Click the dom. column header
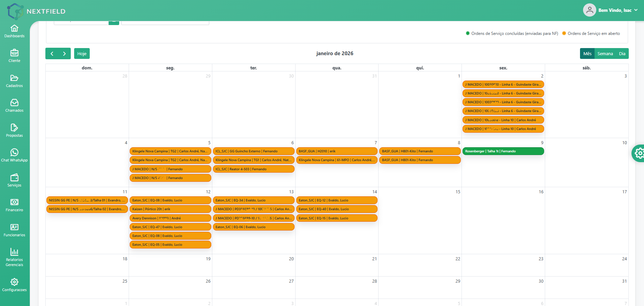644x306 pixels. [87, 68]
